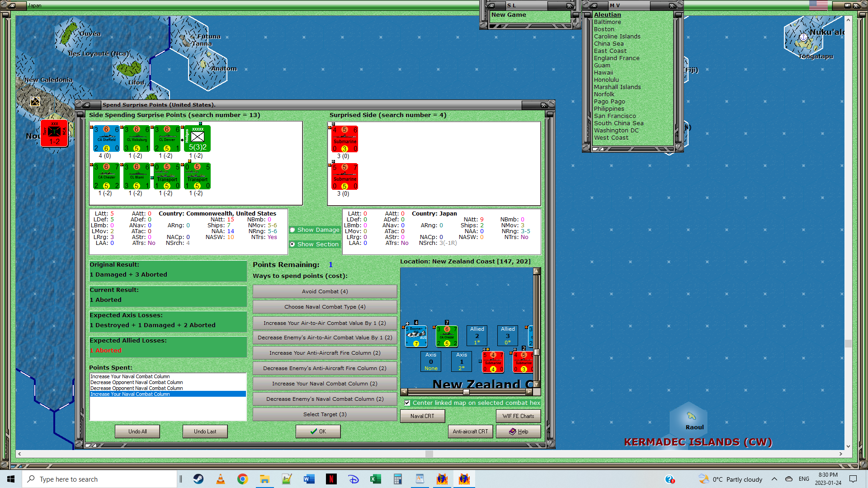Select West Coast in the map views list
This screenshot has height=488, width=868.
pos(611,137)
